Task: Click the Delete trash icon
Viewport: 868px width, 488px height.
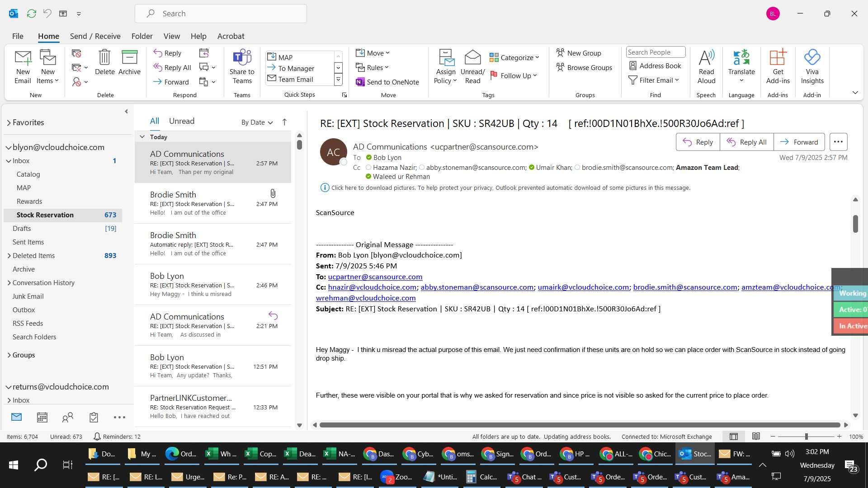Action: (x=104, y=62)
